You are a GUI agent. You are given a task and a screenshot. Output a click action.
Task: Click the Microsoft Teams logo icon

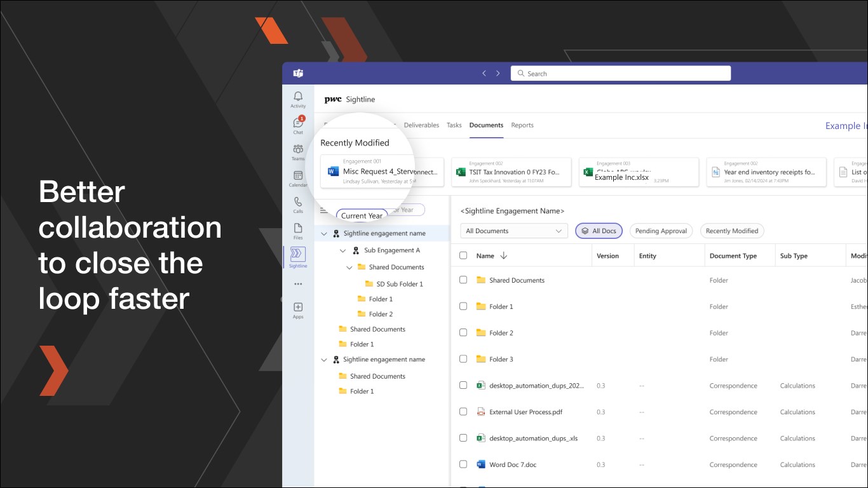point(298,73)
